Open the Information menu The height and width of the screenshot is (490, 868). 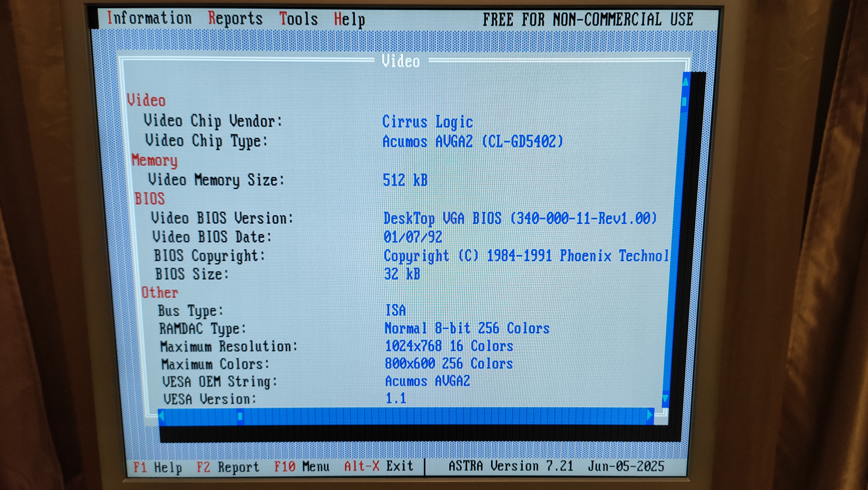click(149, 18)
